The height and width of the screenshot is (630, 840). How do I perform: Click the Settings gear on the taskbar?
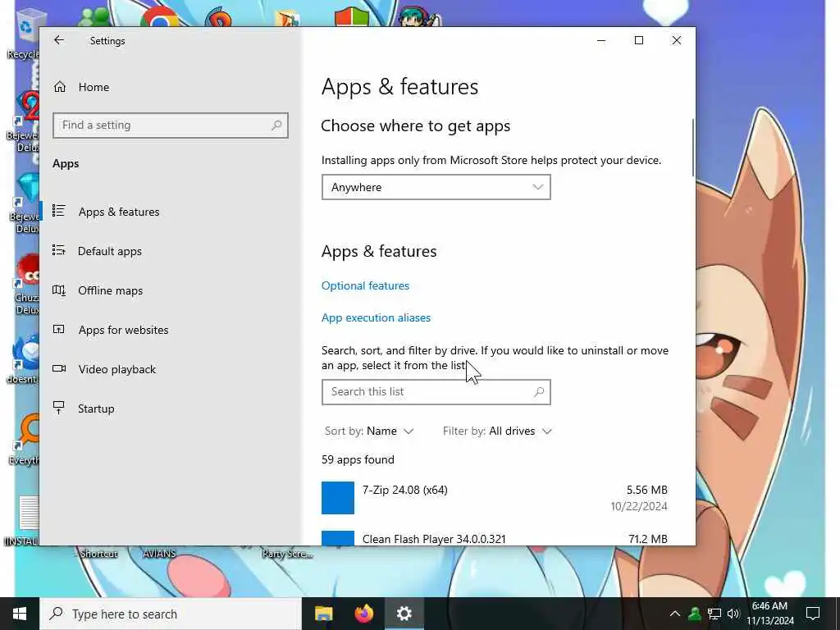tap(404, 614)
